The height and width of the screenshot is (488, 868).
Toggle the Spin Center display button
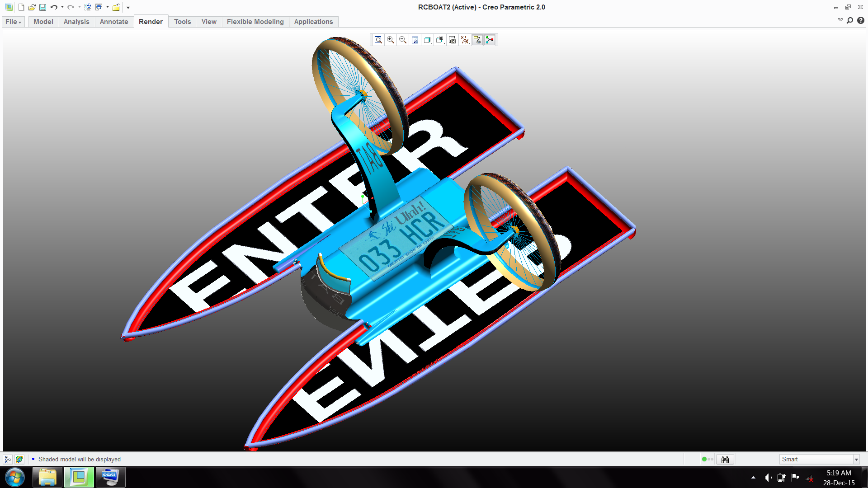pos(490,40)
